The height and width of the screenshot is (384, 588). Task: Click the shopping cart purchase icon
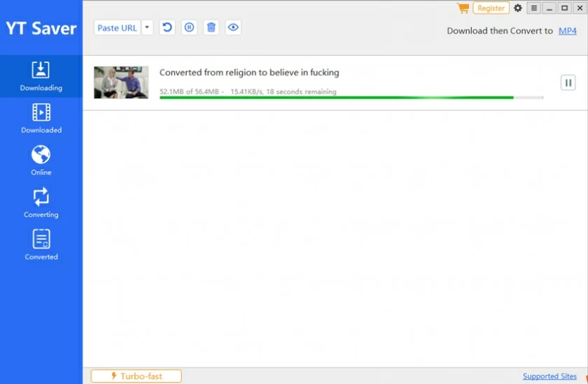pos(463,8)
